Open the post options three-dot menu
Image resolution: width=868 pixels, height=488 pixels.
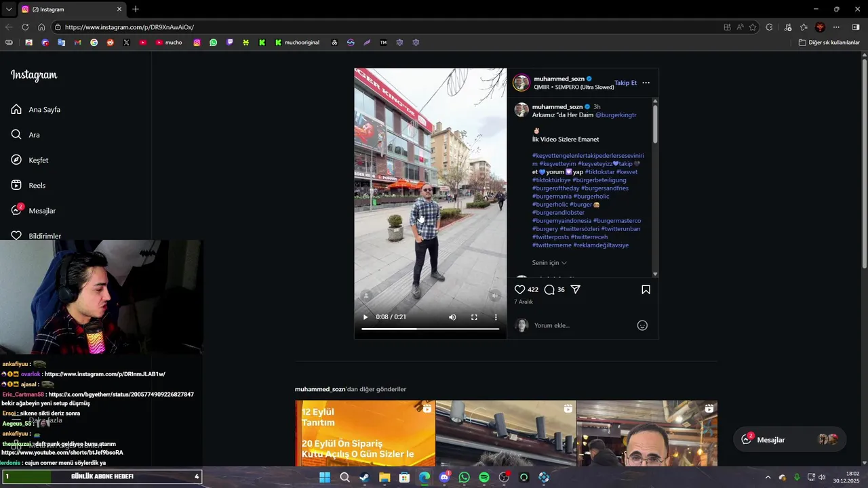(x=646, y=83)
